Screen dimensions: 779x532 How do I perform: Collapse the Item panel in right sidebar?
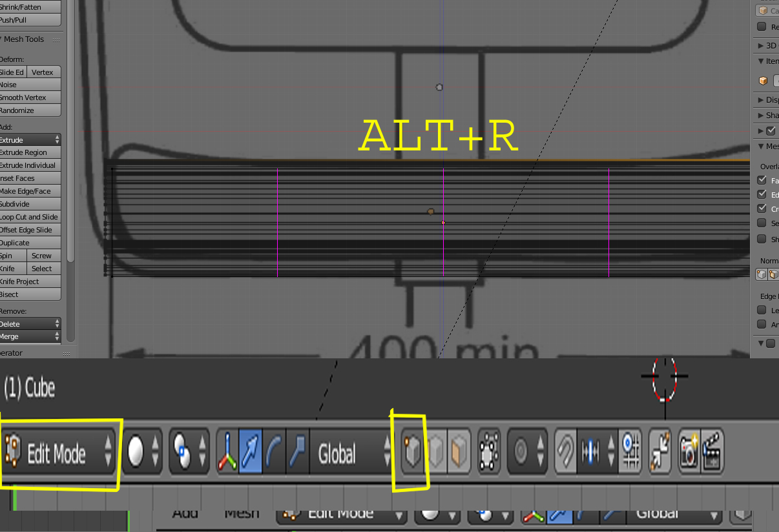point(767,61)
